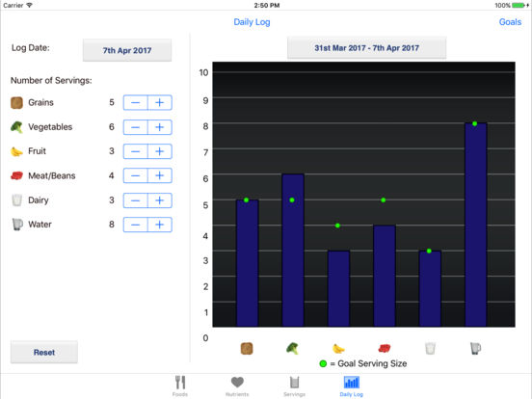Click the Water servings value 8

click(x=112, y=225)
